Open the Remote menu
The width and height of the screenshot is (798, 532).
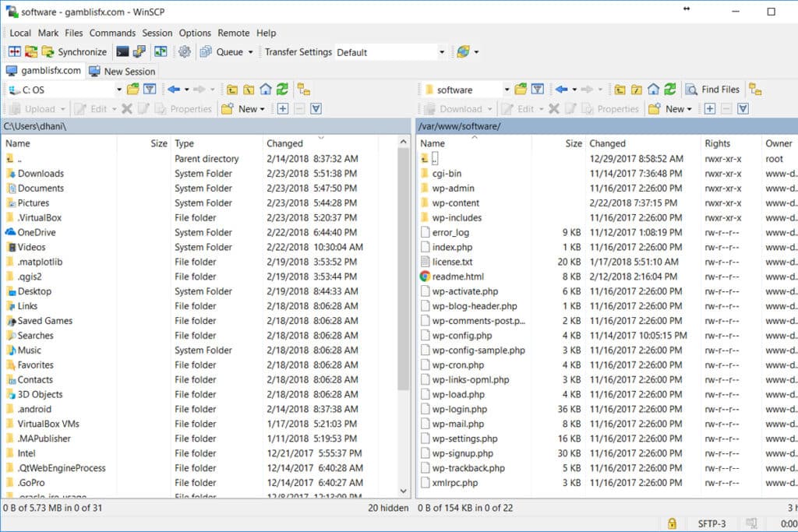pyautogui.click(x=234, y=33)
